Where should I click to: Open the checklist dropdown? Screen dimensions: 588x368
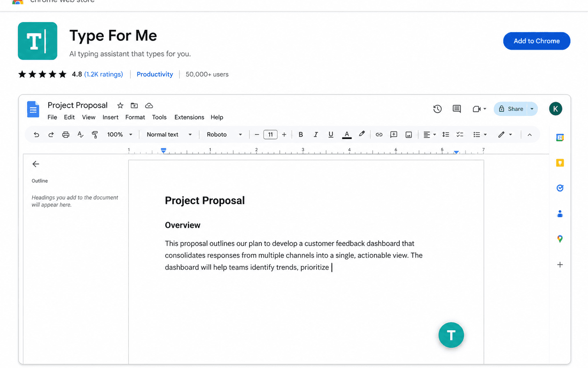[460, 135]
